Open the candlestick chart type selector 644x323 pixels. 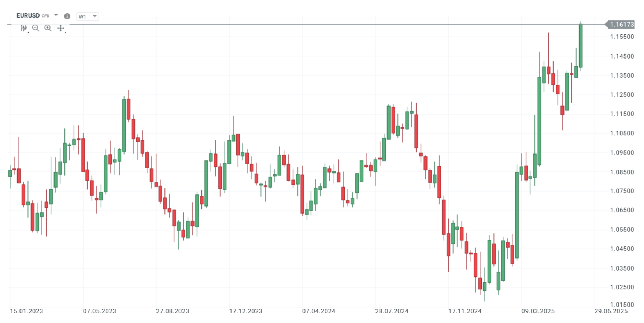[x=24, y=28]
